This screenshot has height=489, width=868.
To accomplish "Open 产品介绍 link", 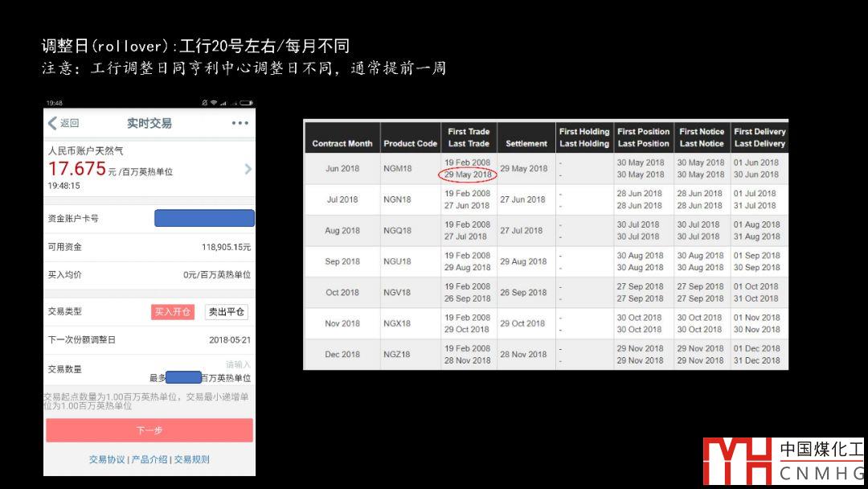I will click(x=149, y=459).
